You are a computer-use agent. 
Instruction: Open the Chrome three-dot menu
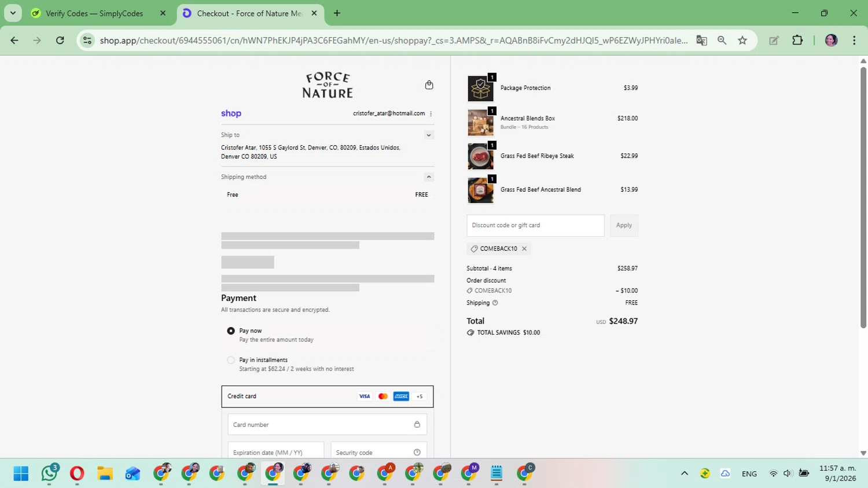(854, 41)
